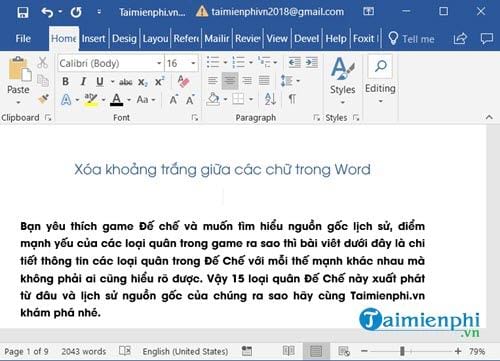The height and width of the screenshot is (361, 500).
Task: Align text right
Action: pos(247,81)
